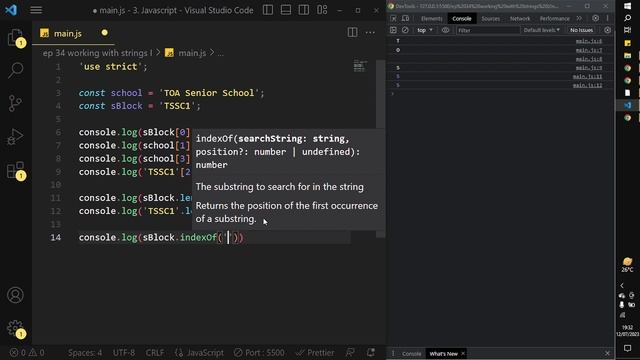
Task: Toggle console sidebar in DevTools
Action: [393, 30]
